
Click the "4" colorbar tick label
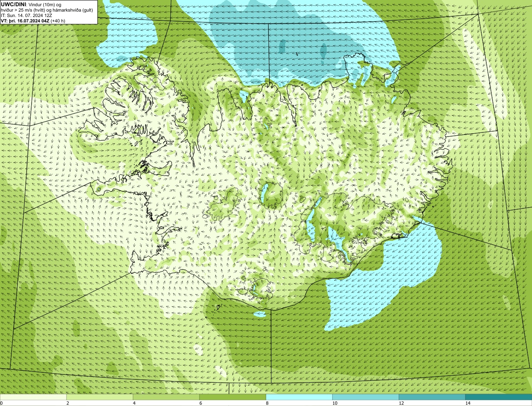click(x=134, y=403)
